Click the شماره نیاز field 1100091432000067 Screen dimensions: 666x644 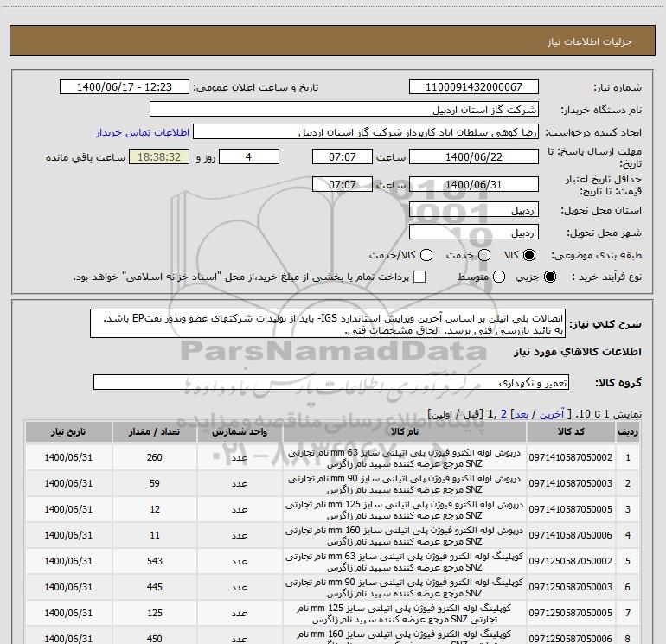click(x=474, y=87)
